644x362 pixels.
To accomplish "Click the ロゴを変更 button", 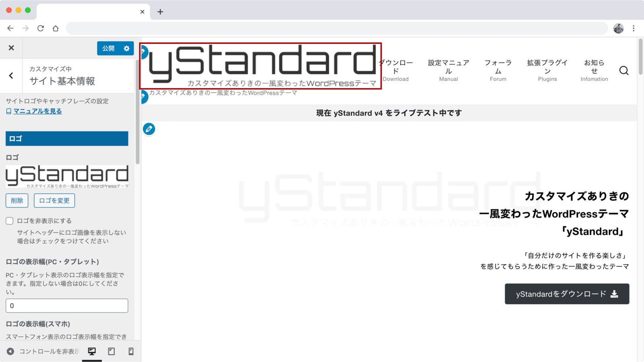I will (54, 200).
